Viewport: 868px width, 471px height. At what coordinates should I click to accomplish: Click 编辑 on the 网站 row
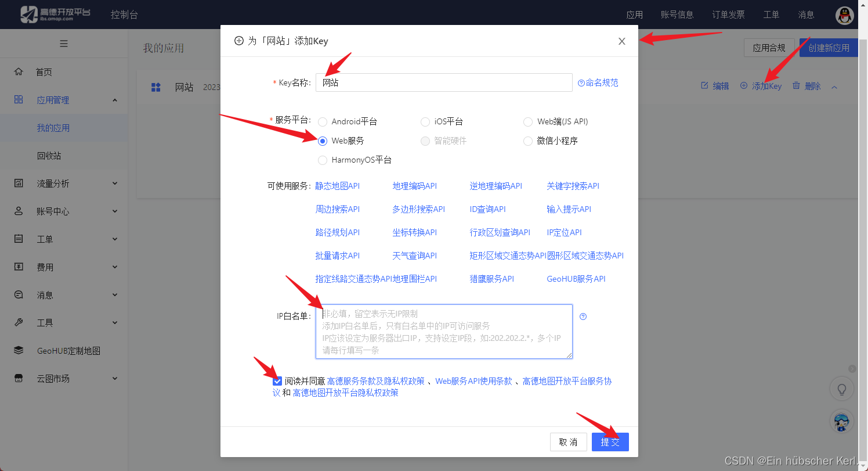715,86
